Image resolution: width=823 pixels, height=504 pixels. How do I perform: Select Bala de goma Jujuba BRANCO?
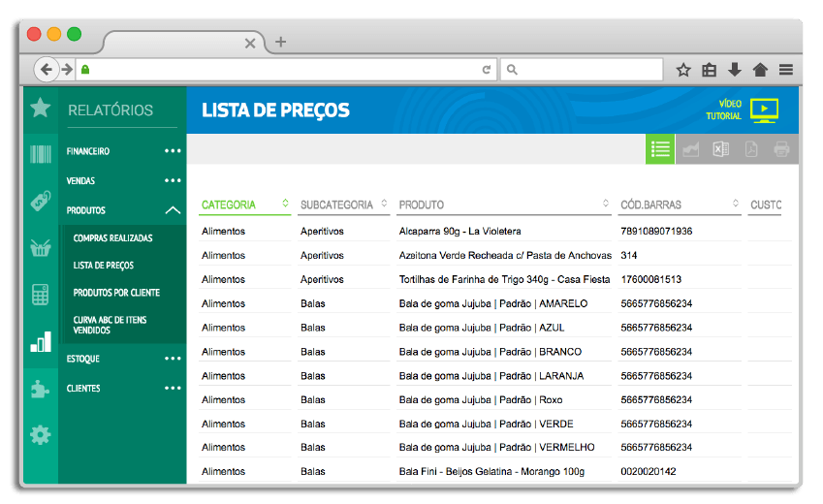point(491,352)
